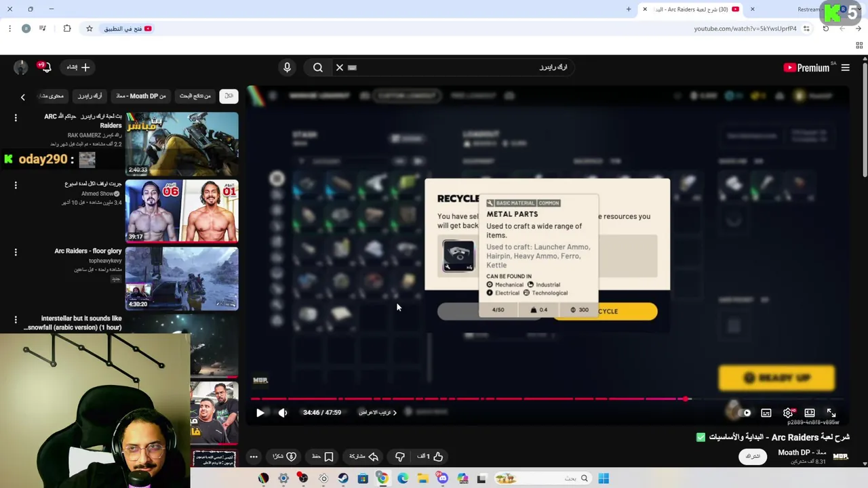Open Arc Raiders floor glory thumbnail
Screen dimensions: 868x488
tap(182, 279)
